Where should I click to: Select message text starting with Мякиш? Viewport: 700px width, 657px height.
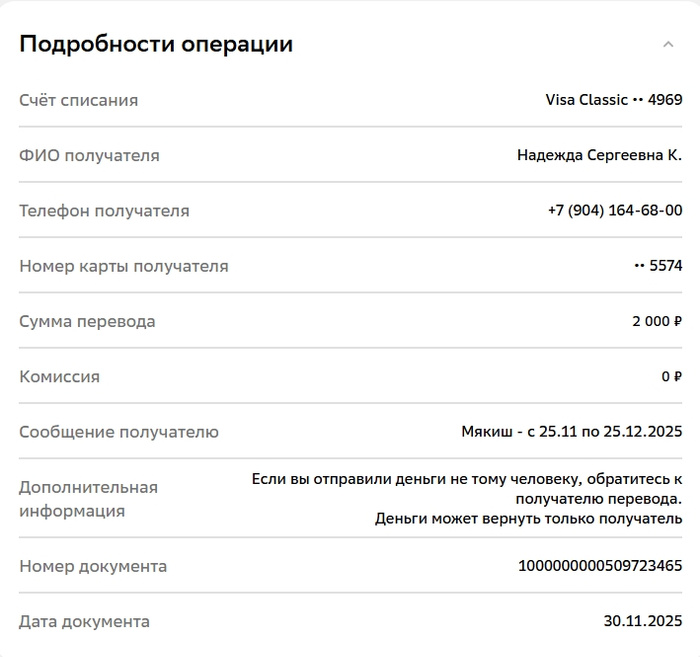pos(571,432)
